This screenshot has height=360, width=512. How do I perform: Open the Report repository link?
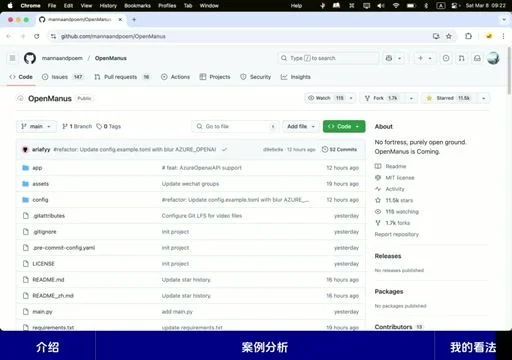tap(396, 234)
